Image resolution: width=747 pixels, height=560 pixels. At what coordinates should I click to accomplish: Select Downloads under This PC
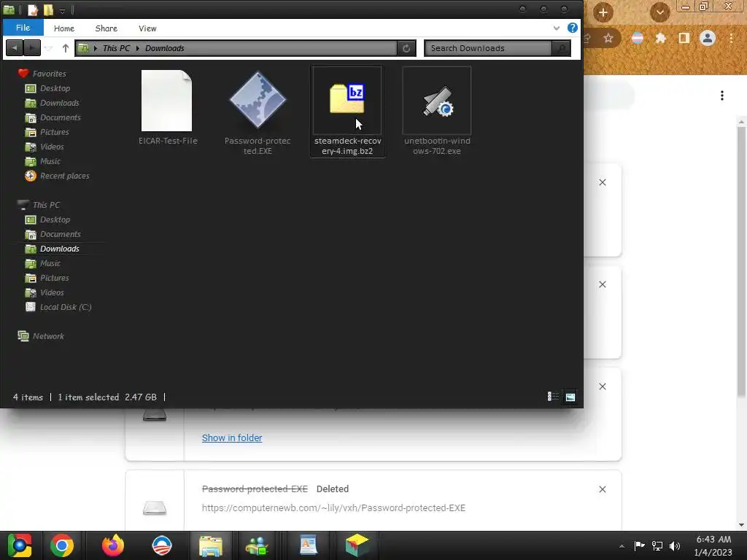(60, 249)
